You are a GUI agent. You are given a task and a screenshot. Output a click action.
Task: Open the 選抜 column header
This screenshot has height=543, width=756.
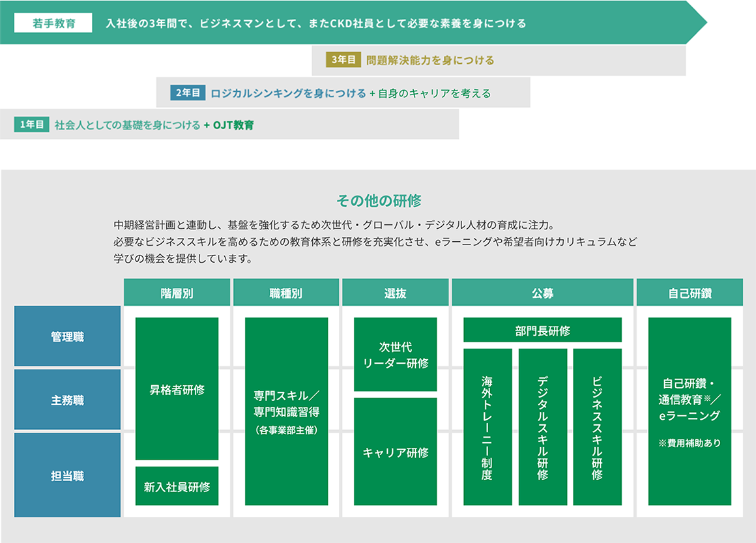tap(394, 292)
